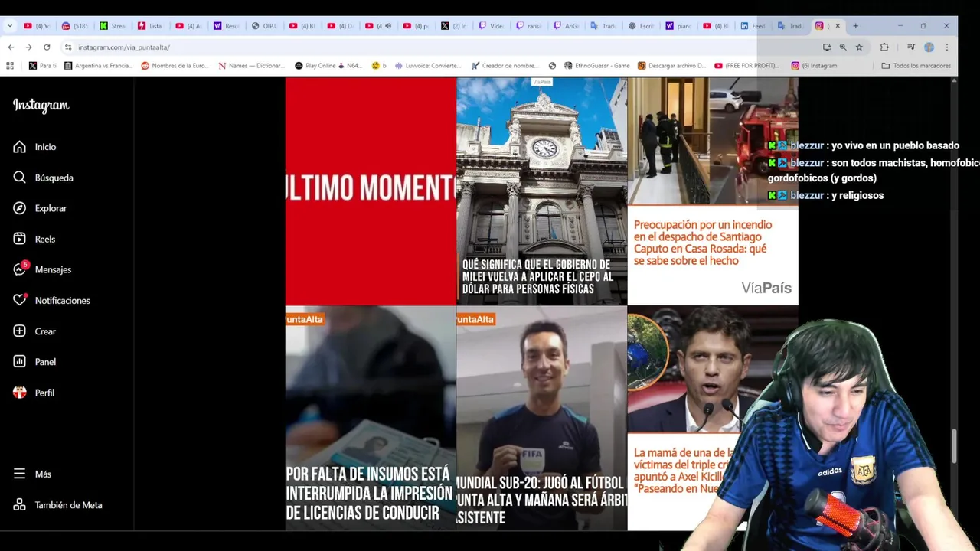
Task: Open post about licencias de conducir
Action: (371, 419)
